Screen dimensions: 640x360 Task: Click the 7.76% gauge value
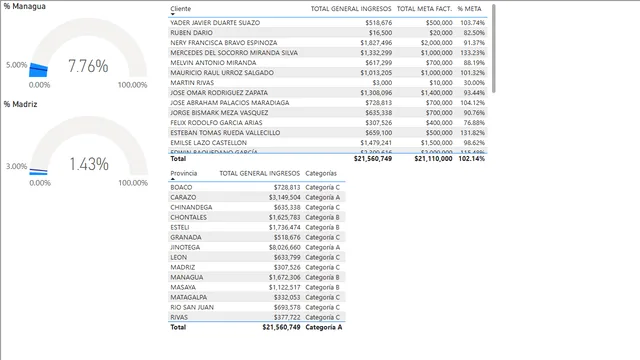click(x=88, y=66)
